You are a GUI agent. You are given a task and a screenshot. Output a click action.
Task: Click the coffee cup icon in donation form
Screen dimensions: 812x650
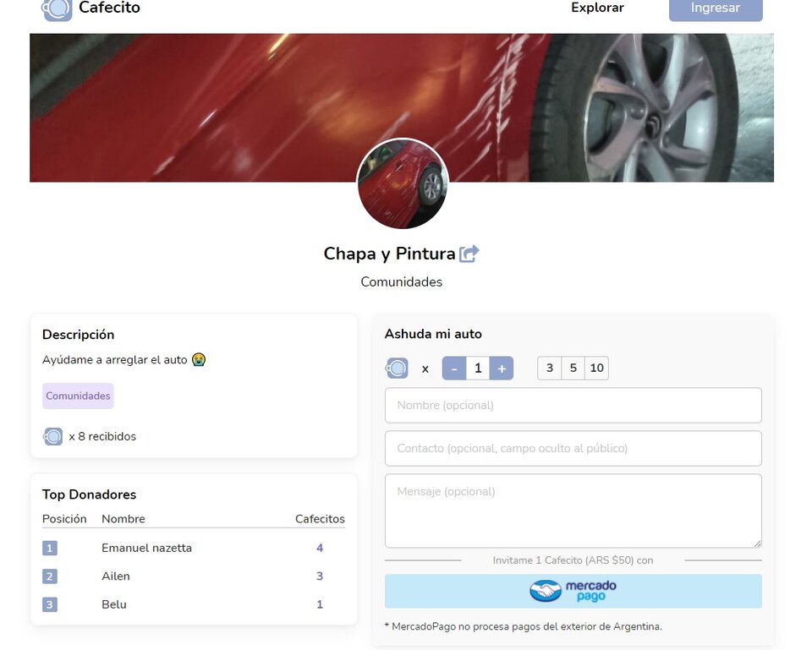(397, 368)
